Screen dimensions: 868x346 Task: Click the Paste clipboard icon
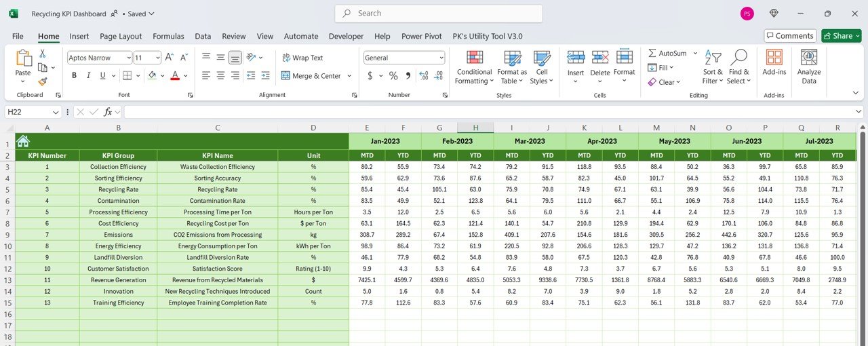point(23,59)
